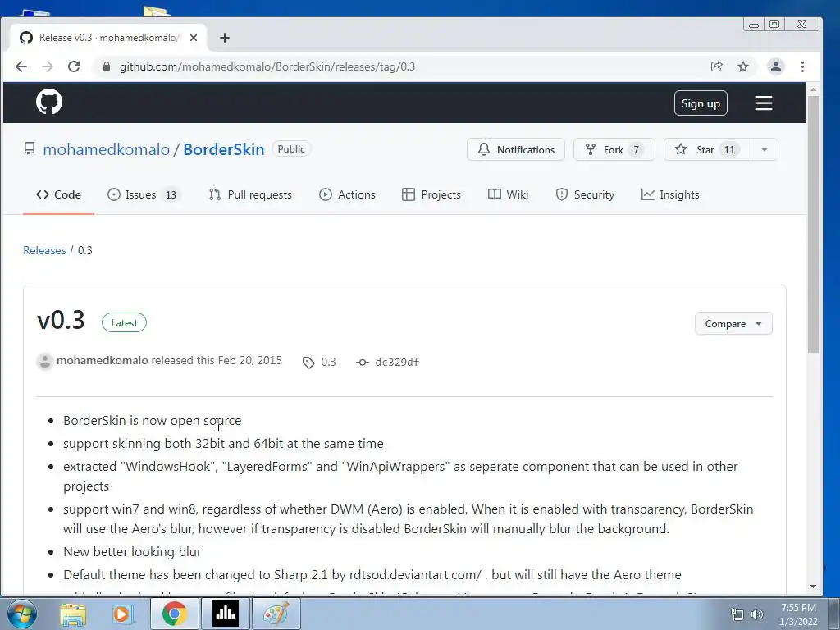The image size is (840, 630).
Task: Expand the Star lists dropdown arrow
Action: pos(765,149)
